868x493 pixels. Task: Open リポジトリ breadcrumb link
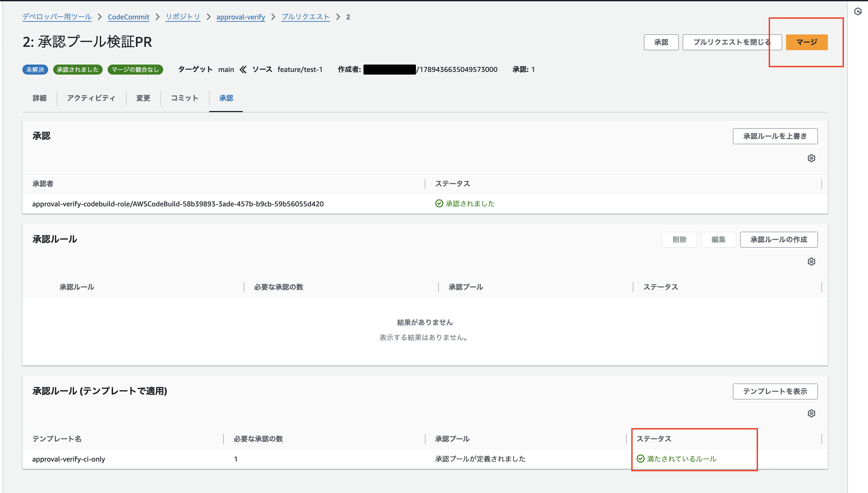click(183, 17)
